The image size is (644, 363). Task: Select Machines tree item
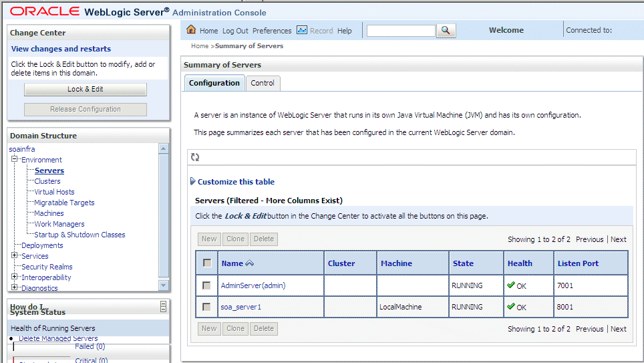(49, 213)
